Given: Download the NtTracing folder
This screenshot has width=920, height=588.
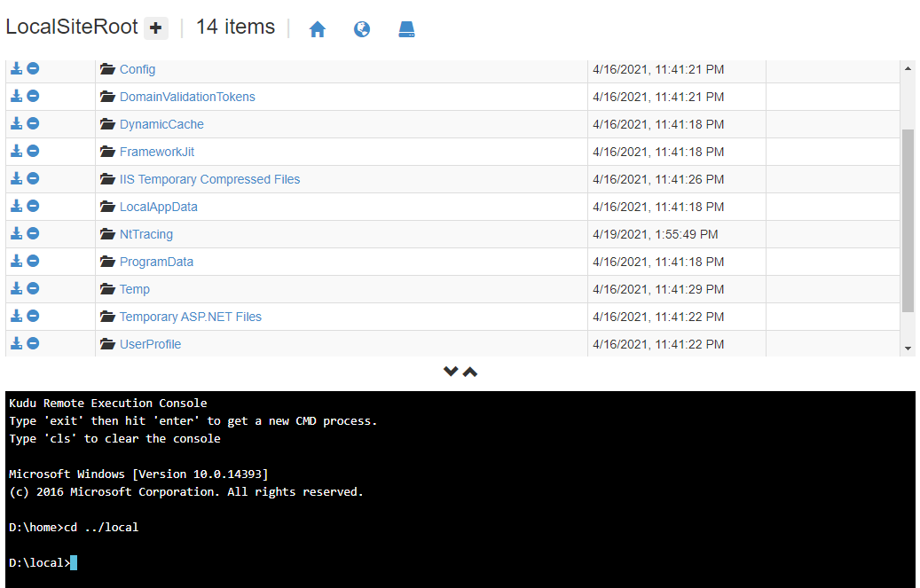Looking at the screenshot, I should (16, 233).
